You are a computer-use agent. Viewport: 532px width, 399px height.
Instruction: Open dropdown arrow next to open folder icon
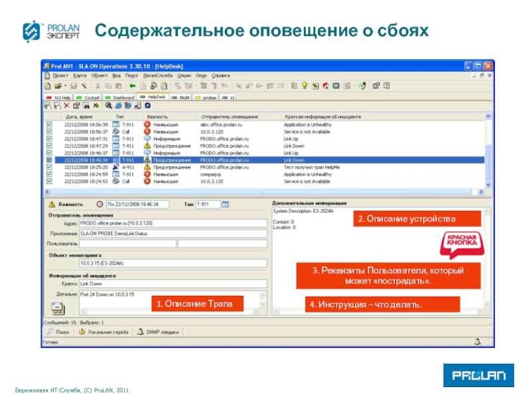click(x=65, y=86)
